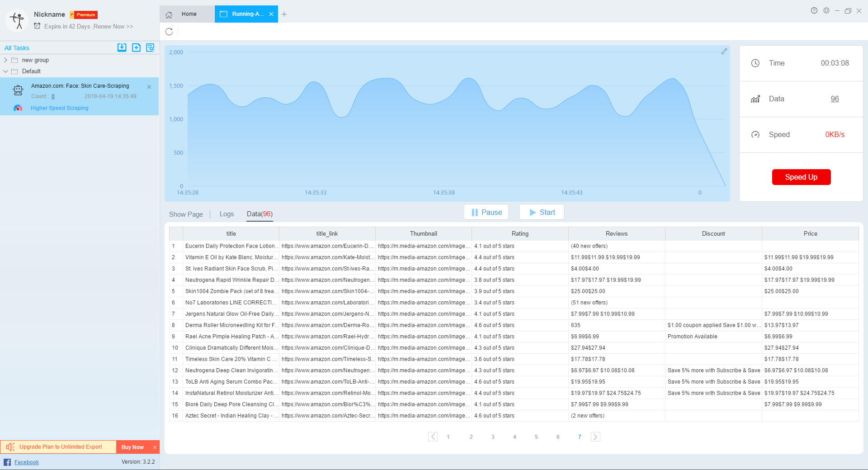Click the Data count 96 link
868x470 pixels.
(835, 99)
